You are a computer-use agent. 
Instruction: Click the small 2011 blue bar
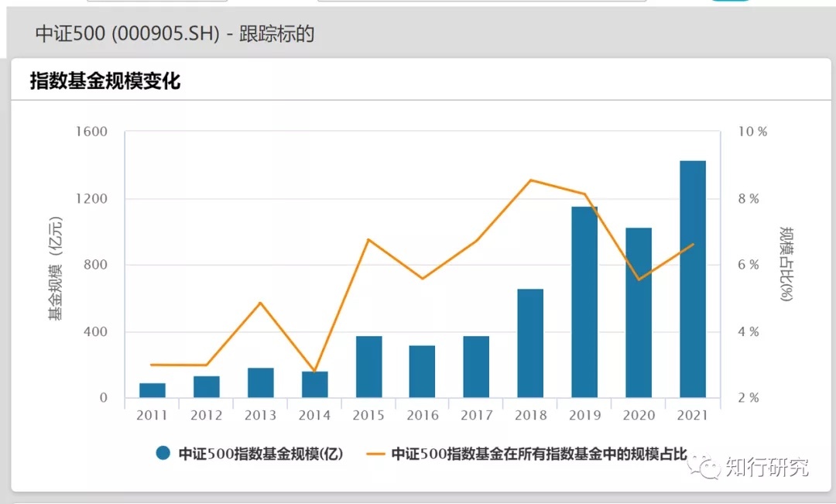[x=152, y=390]
